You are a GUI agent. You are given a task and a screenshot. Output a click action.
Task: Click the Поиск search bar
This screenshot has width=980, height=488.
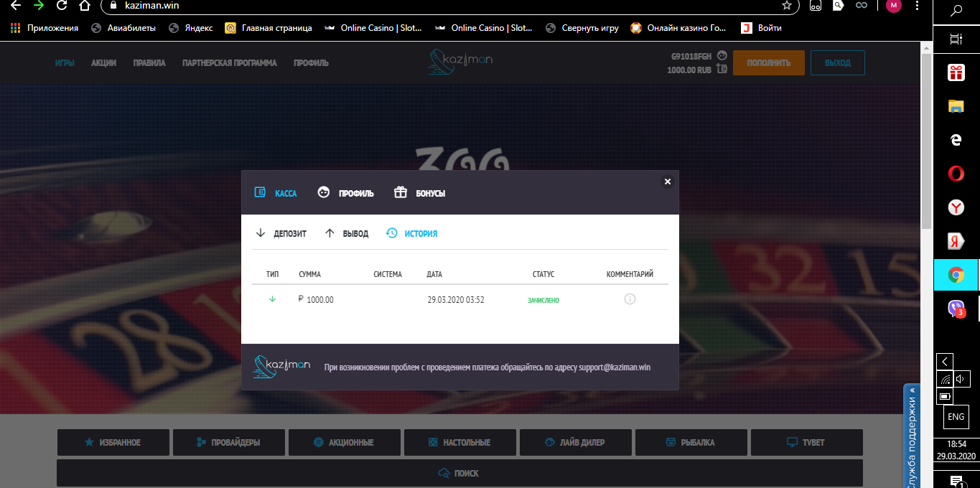[459, 473]
